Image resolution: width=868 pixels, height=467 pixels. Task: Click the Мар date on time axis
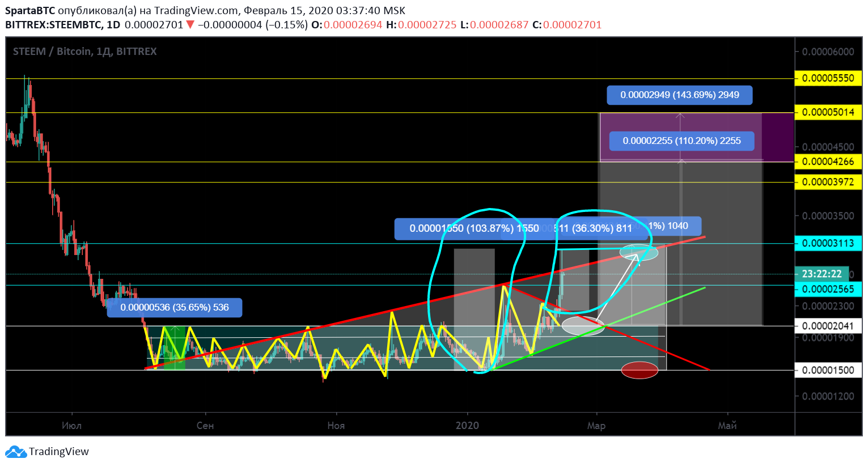coord(596,426)
